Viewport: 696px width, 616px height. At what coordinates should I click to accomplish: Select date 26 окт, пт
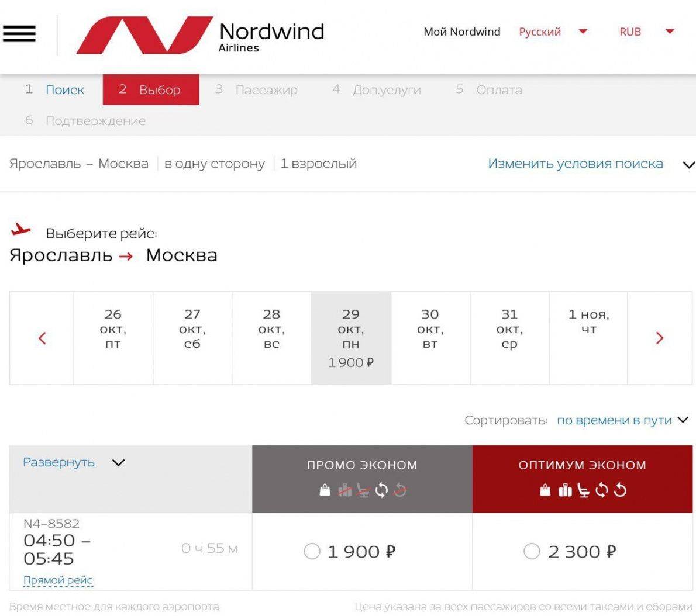coord(113,338)
